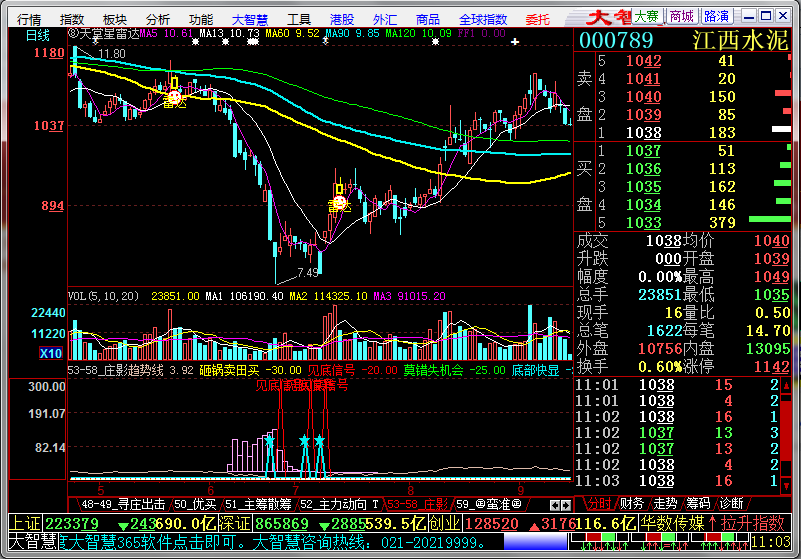The width and height of the screenshot is (801, 559).
Task: Click the X10 volume scale label
Action: click(x=51, y=353)
